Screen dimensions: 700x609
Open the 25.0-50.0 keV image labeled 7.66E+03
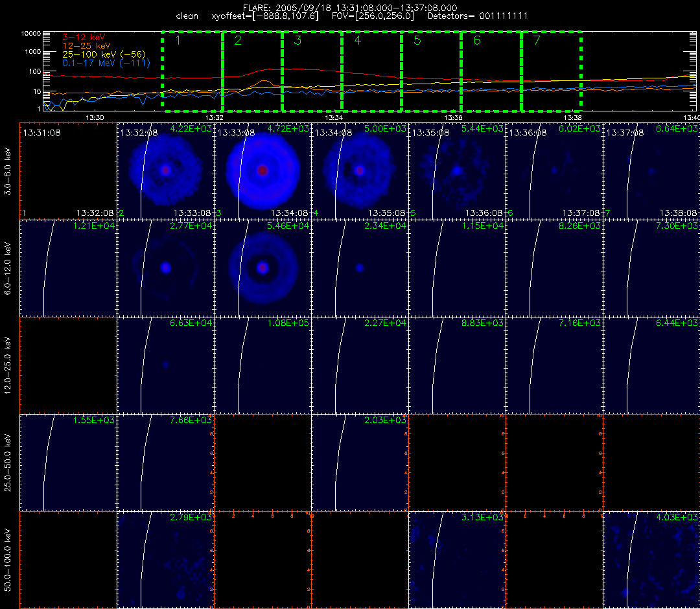click(166, 463)
